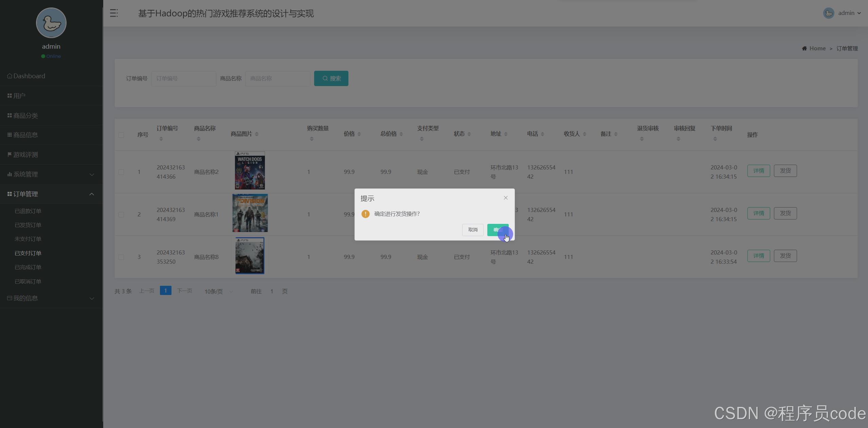Check the checkbox for row 1
This screenshot has width=868, height=428.
[121, 172]
